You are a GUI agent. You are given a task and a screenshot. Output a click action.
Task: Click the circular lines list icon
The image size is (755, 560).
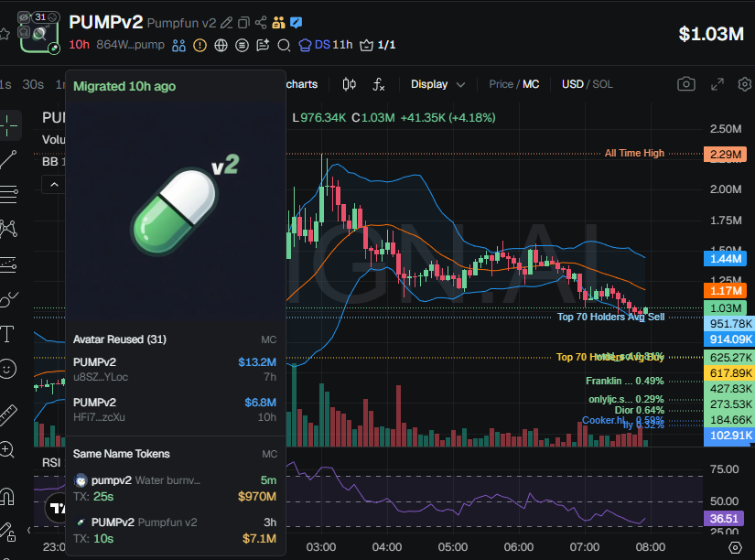243,45
